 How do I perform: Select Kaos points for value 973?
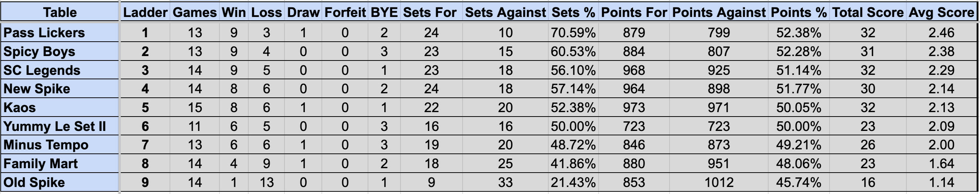click(634, 107)
